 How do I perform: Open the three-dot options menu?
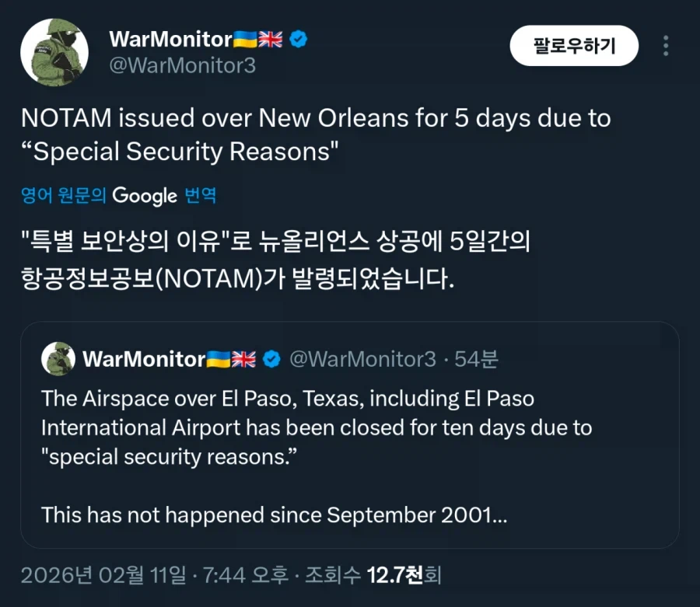tap(666, 46)
